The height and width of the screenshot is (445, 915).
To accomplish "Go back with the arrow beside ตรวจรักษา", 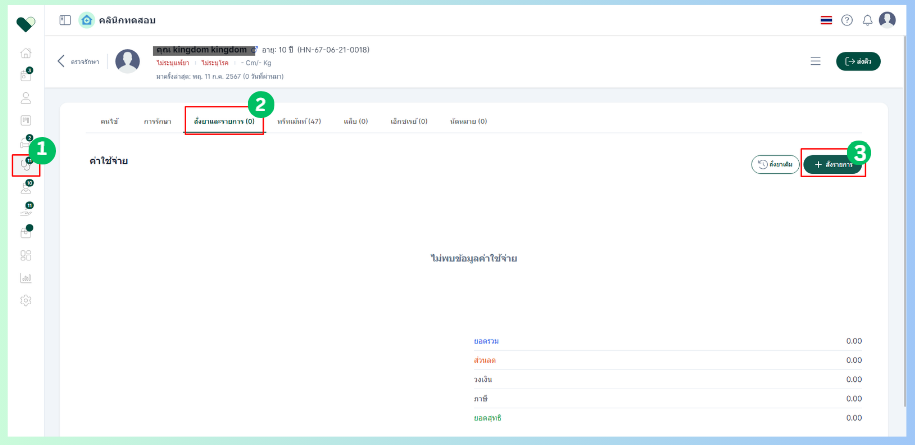I will tap(61, 61).
